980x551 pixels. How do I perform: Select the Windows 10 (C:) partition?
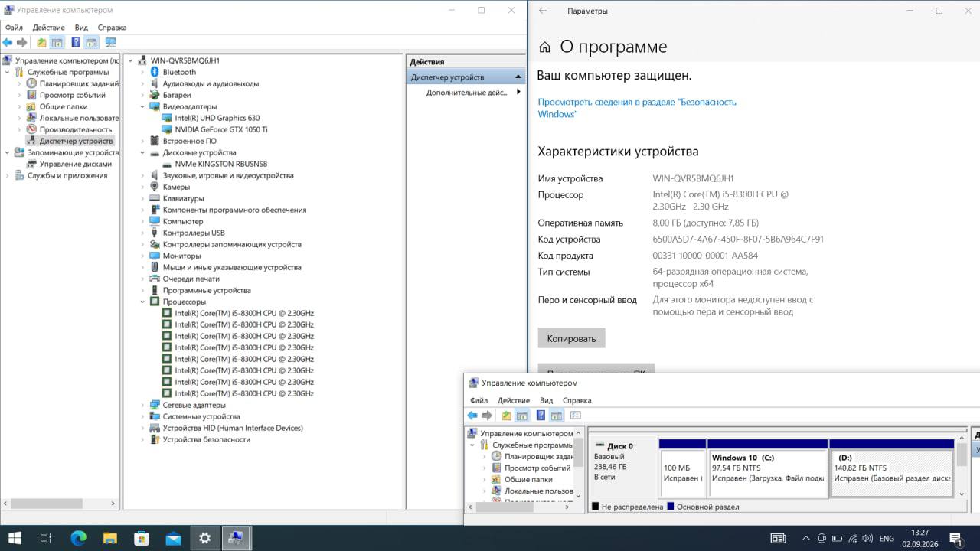(767, 468)
